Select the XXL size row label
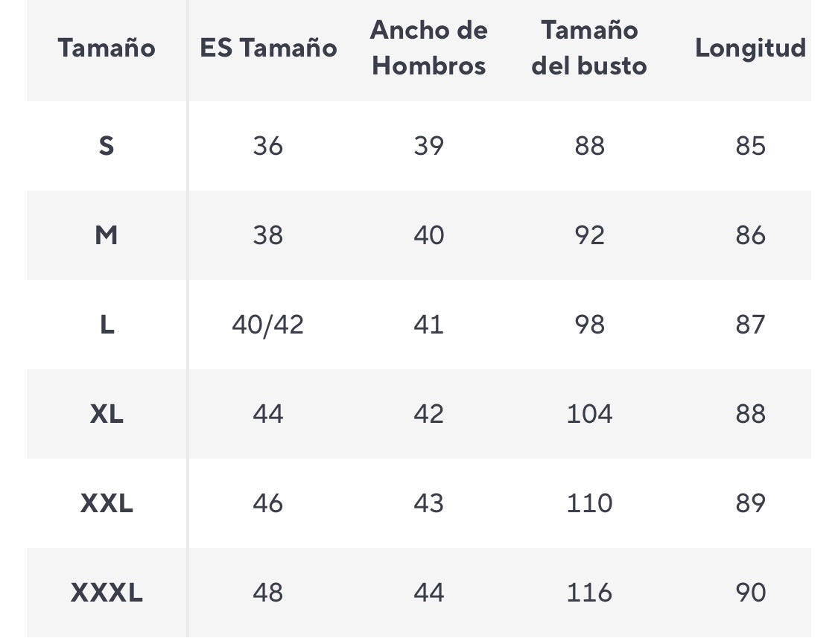Screen dimensions: 838x644 tap(107, 503)
